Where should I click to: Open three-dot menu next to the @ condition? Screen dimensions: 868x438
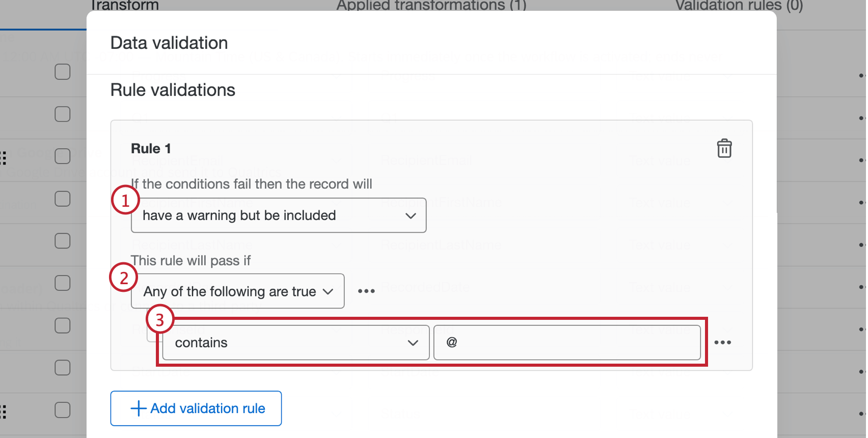(722, 342)
